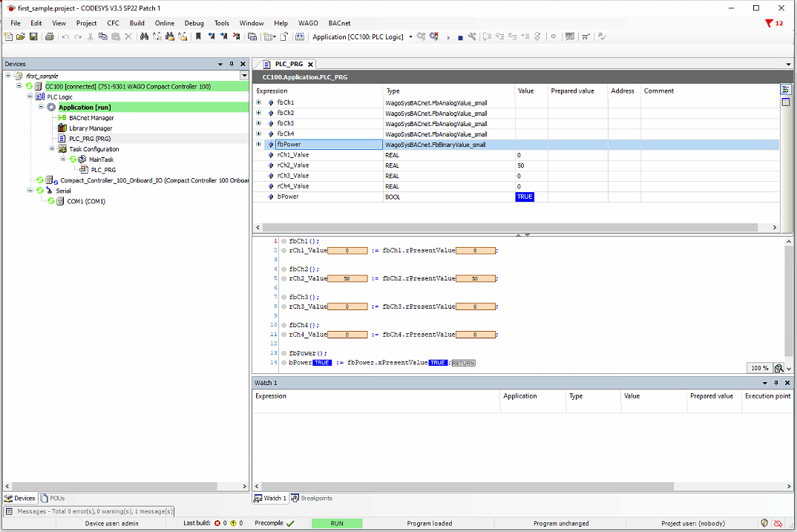This screenshot has width=797, height=532.
Task: Switch declaration view to tabular icon
Action: (x=786, y=102)
